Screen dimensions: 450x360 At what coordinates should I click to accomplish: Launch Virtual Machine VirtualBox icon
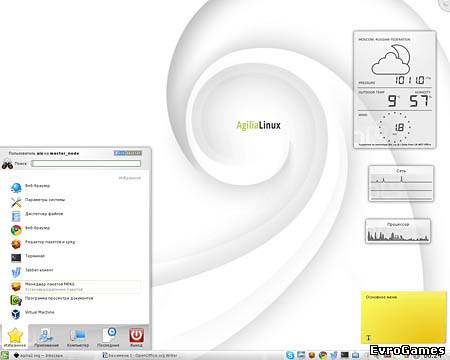pos(16,314)
